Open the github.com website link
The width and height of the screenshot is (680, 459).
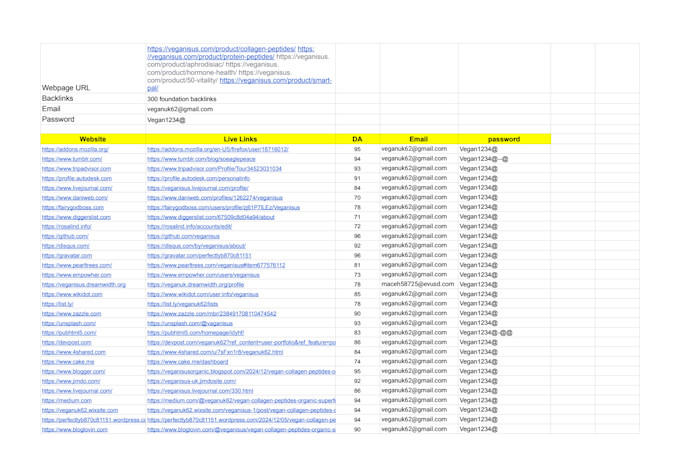[65, 236]
